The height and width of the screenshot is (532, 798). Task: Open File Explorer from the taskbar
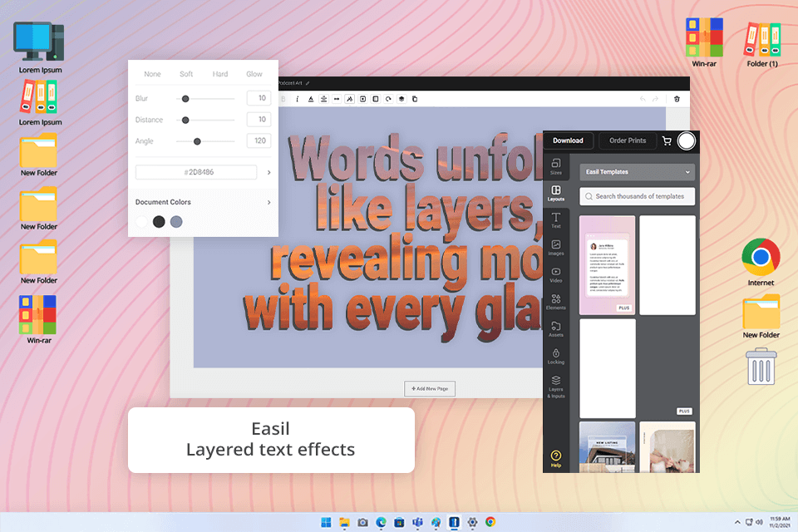pyautogui.click(x=344, y=522)
